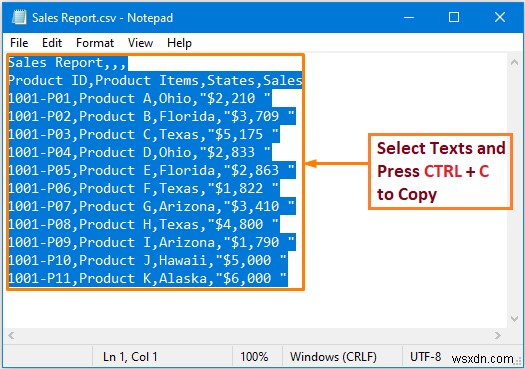The image size is (525, 369).
Task: Click the row starting with 1001-P03
Action: coord(144,135)
